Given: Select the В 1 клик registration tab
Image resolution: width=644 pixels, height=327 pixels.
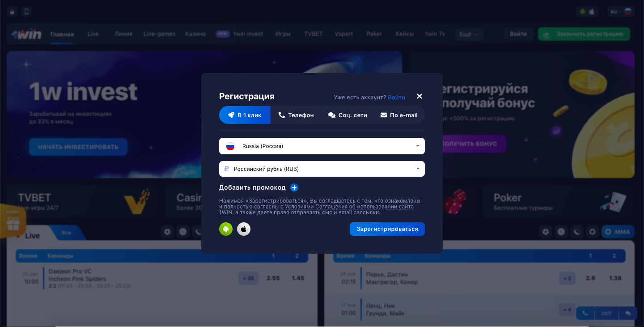Looking at the screenshot, I should tap(245, 115).
